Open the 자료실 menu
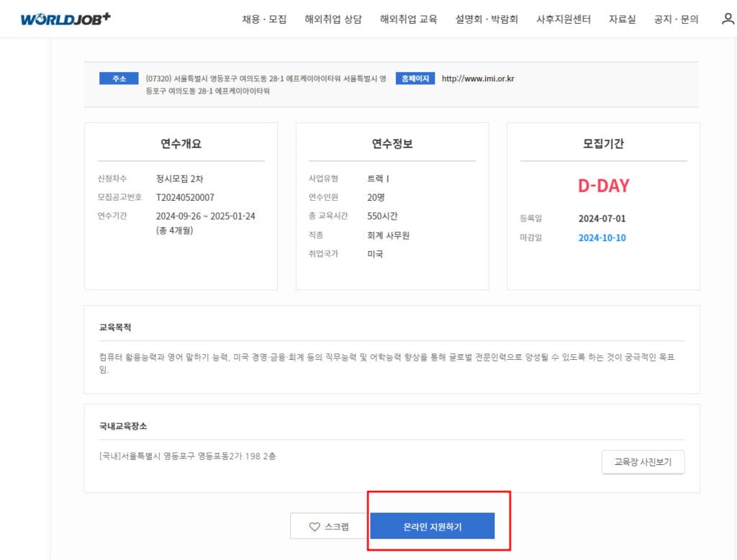737x560 pixels. pos(622,20)
